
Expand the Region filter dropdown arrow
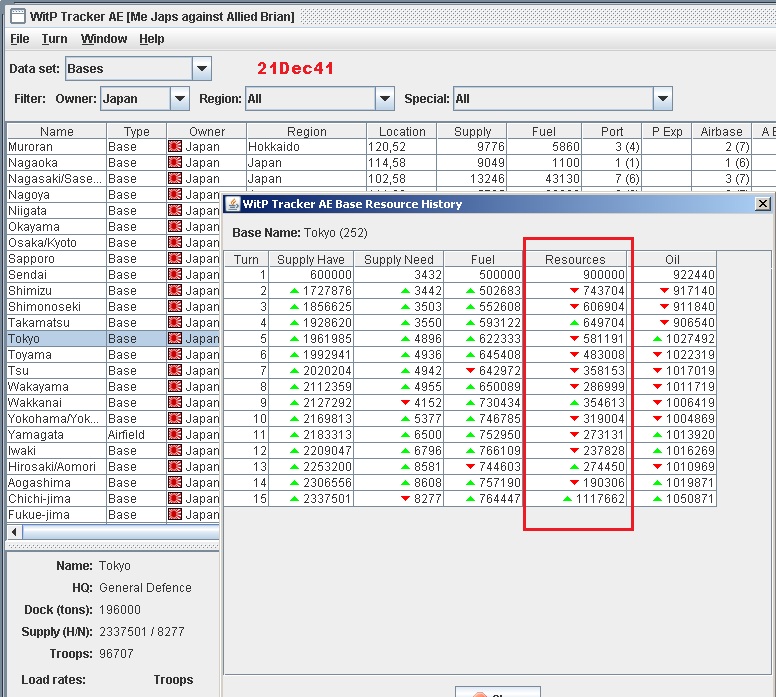pyautogui.click(x=385, y=99)
